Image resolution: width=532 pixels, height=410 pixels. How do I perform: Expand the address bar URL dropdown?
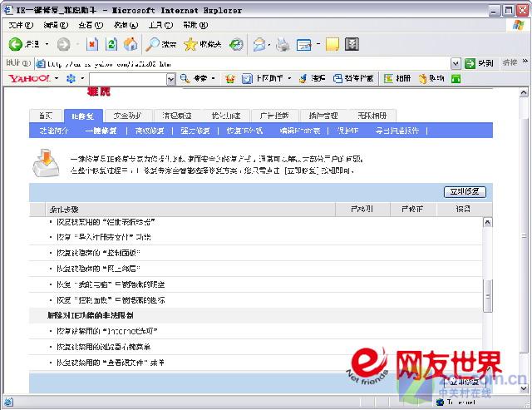coord(456,63)
